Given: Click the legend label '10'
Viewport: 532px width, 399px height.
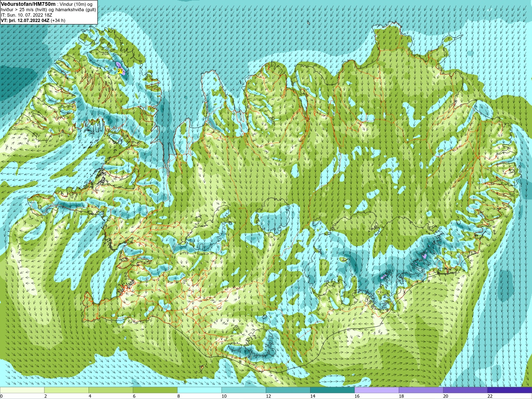Looking at the screenshot, I should coord(224,396).
